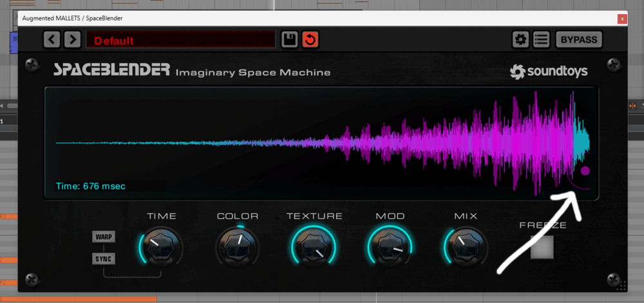Screen dimensions: 644x303
Task: Click the MOD knob
Action: (390, 247)
